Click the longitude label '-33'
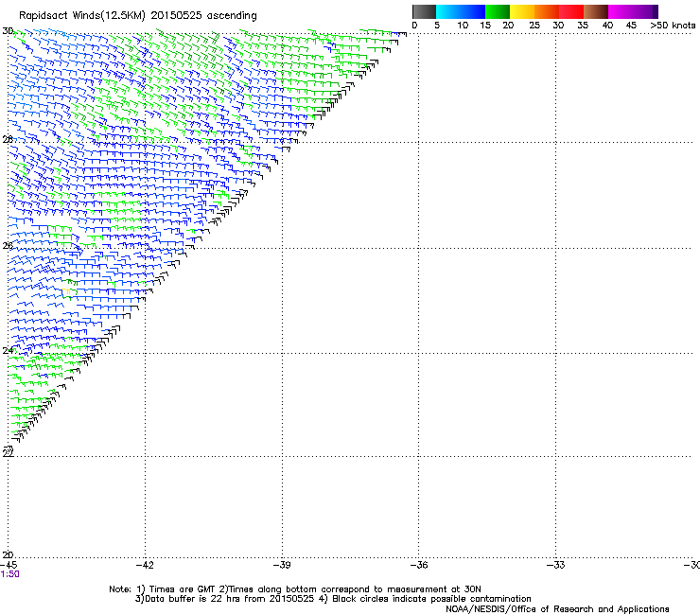 [556, 565]
